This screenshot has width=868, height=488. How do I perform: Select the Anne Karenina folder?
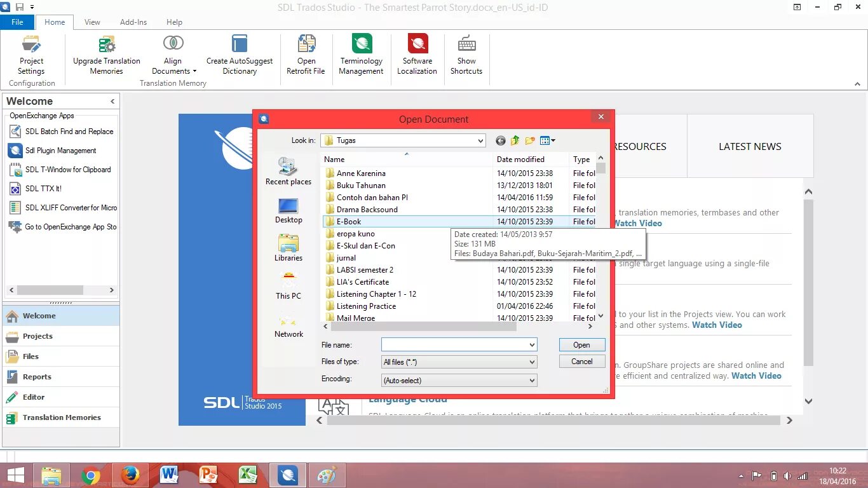[361, 173]
